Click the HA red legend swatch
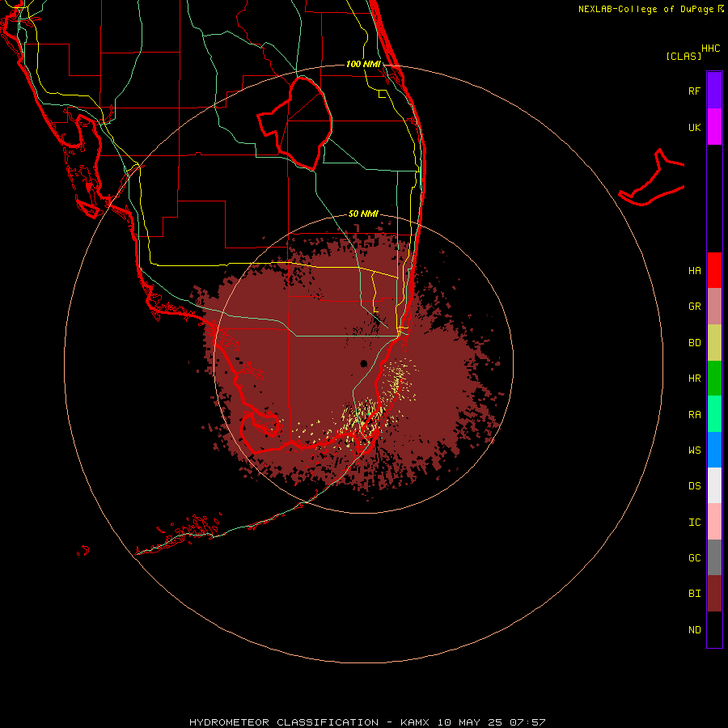The image size is (728, 728). coord(714,270)
